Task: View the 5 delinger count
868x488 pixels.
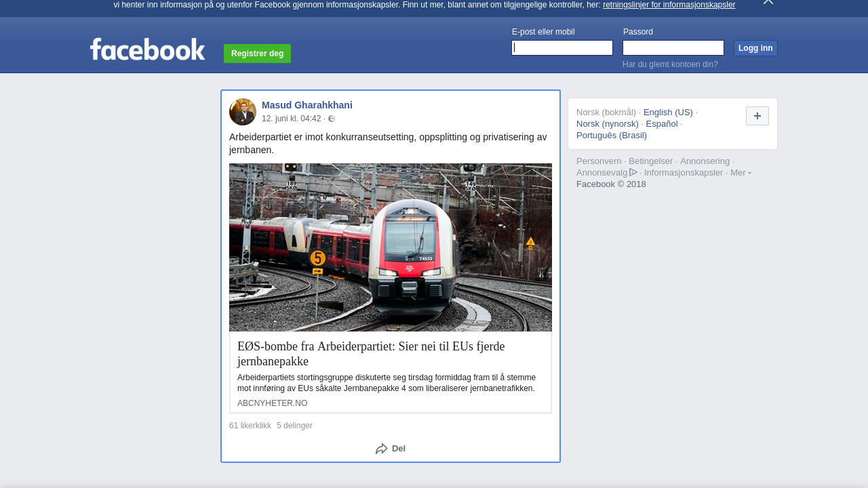Action: coord(294,426)
